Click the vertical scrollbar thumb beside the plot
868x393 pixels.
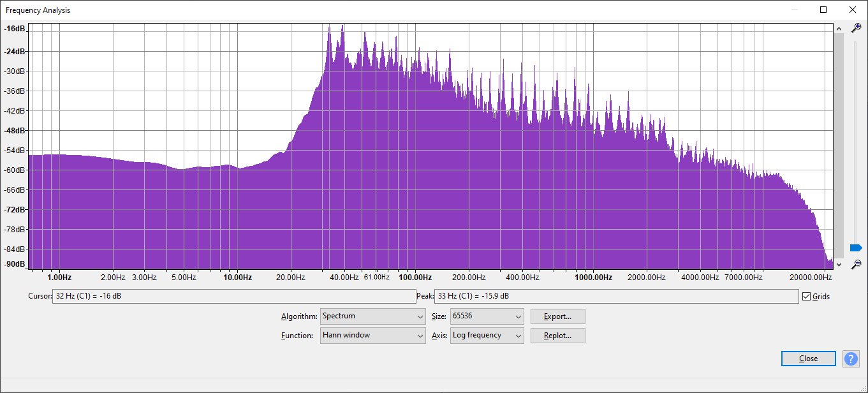point(839,144)
